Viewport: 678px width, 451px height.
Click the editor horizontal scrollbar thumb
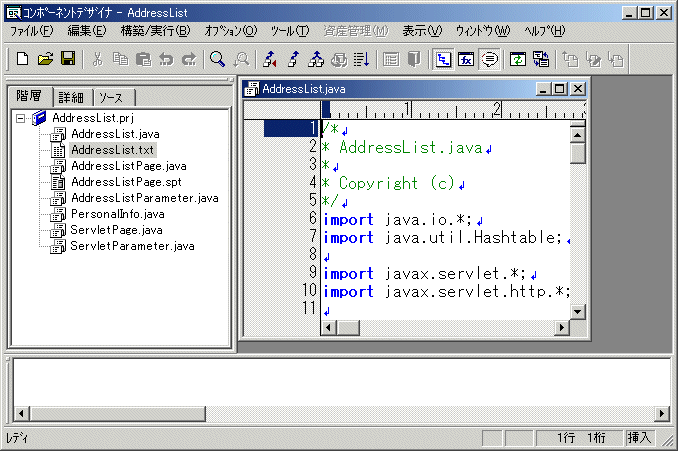(348, 327)
